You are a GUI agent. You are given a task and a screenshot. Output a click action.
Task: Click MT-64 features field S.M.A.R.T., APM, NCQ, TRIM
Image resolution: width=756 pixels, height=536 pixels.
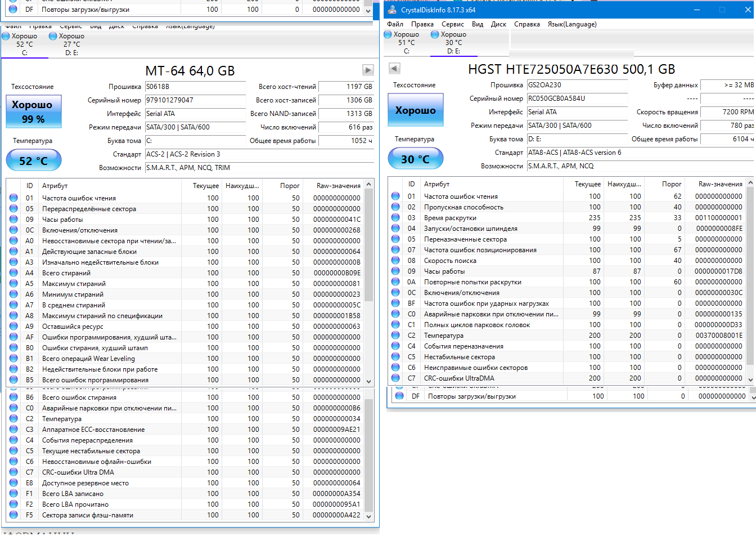coord(259,168)
